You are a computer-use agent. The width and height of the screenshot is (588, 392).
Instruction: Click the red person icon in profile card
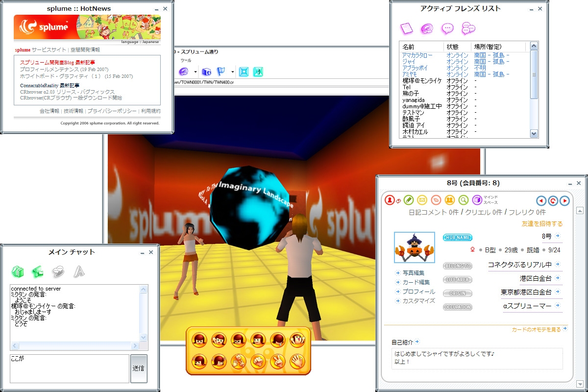coord(390,200)
